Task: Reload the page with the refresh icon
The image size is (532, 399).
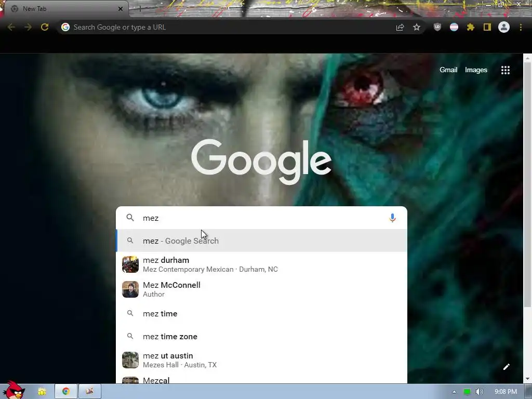Action: 45,27
